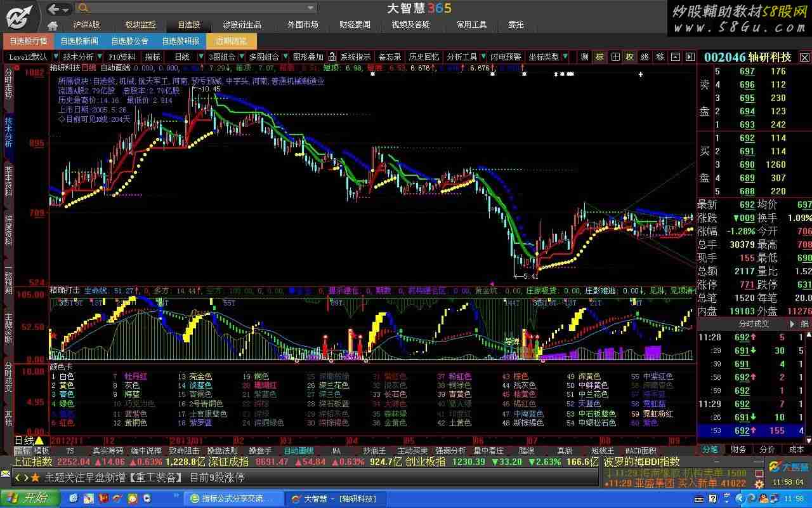Open the 指标公式分享交流 taskbar window

click(x=233, y=499)
